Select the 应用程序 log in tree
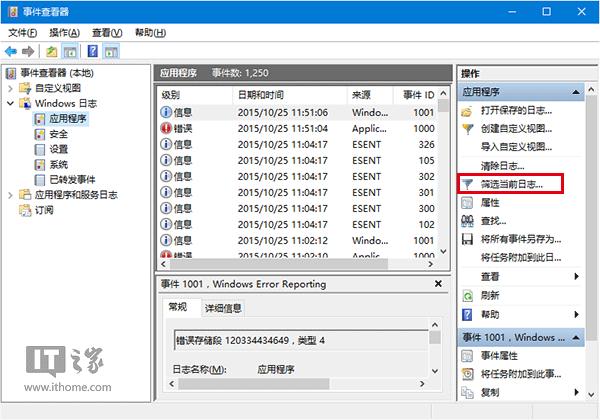The image size is (600, 420). (x=68, y=119)
